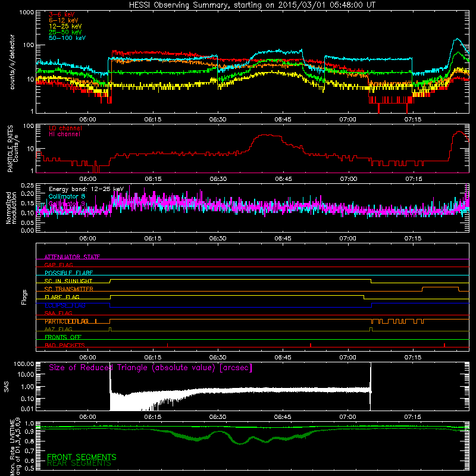476x476 pixels.
Task: Click the Normalized modulation axis label
Action: click(11, 208)
